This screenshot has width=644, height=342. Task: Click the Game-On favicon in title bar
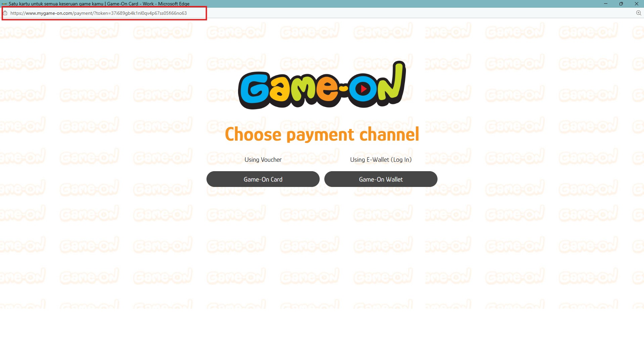coord(4,4)
